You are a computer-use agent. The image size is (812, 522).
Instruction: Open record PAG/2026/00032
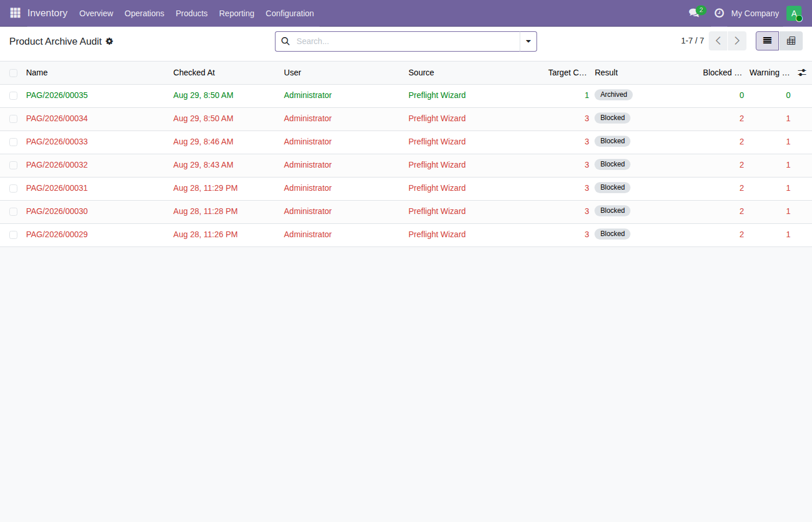coord(57,165)
